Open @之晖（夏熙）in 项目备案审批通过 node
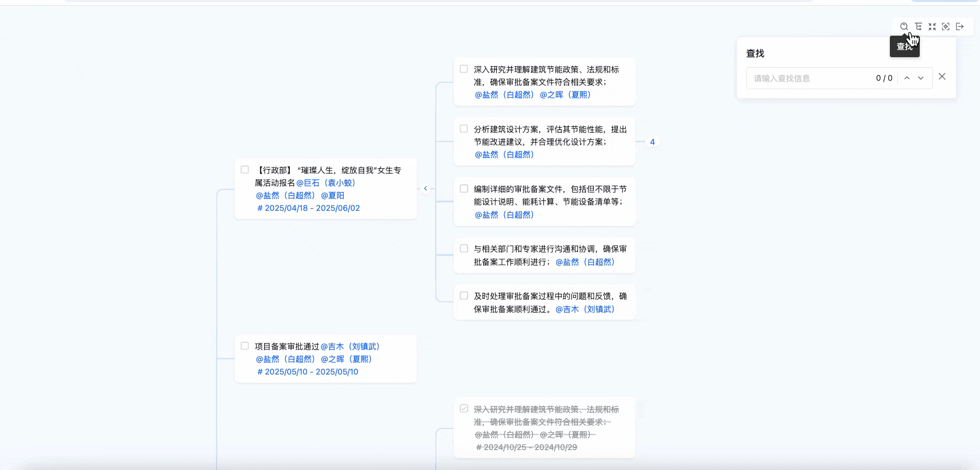 [346, 359]
